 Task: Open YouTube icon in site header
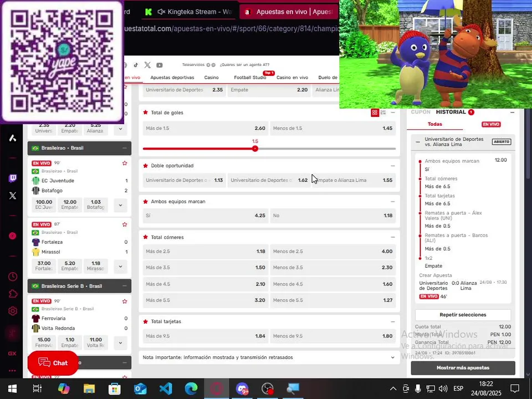click(x=160, y=65)
